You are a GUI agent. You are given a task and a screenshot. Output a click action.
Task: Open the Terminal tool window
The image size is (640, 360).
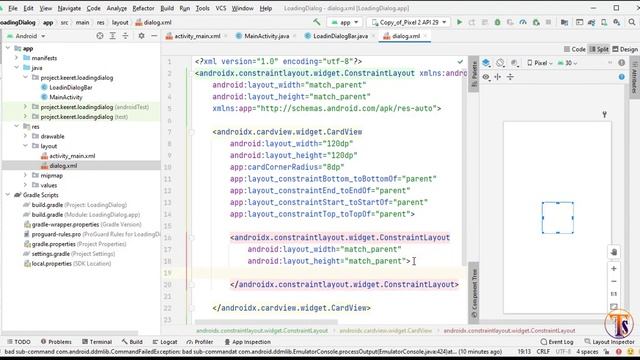point(97,342)
